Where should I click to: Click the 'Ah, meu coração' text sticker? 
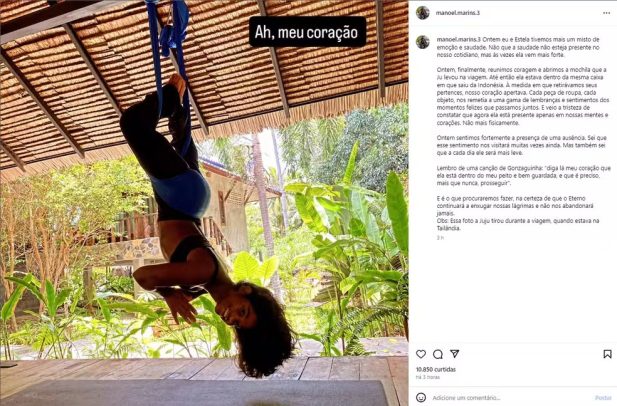click(307, 32)
